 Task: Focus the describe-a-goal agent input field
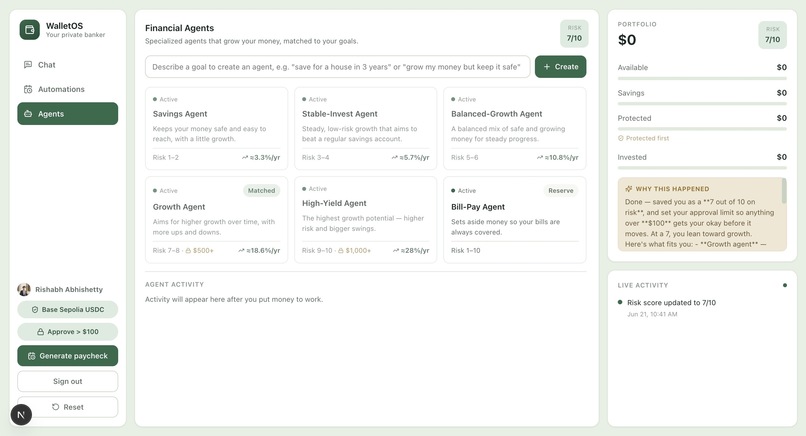point(337,67)
